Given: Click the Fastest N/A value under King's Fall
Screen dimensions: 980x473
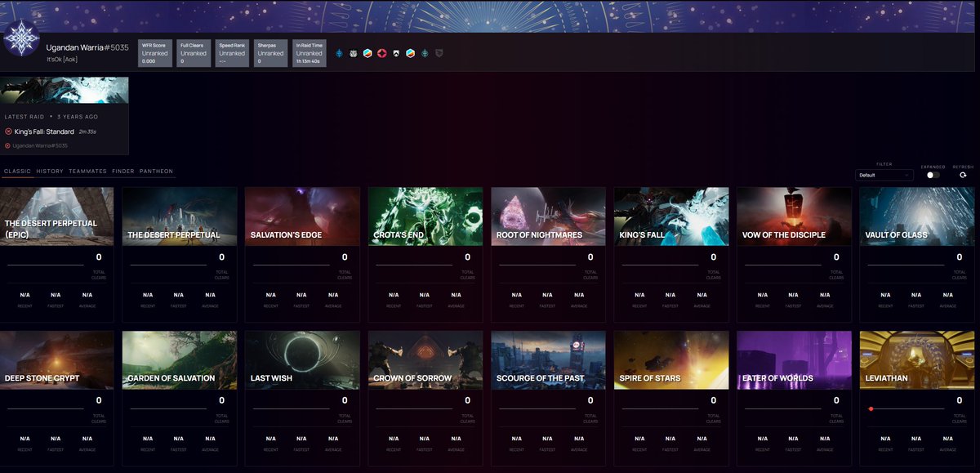Looking at the screenshot, I should coord(670,295).
